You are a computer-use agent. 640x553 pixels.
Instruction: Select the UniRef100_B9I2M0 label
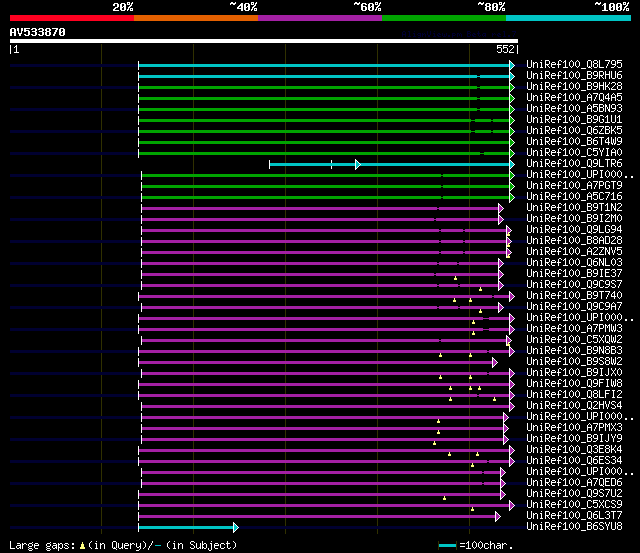tap(574, 219)
